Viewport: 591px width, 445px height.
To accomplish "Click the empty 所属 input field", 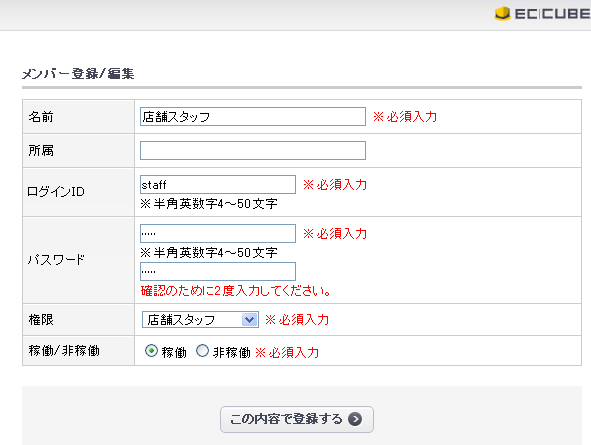I will click(253, 150).
